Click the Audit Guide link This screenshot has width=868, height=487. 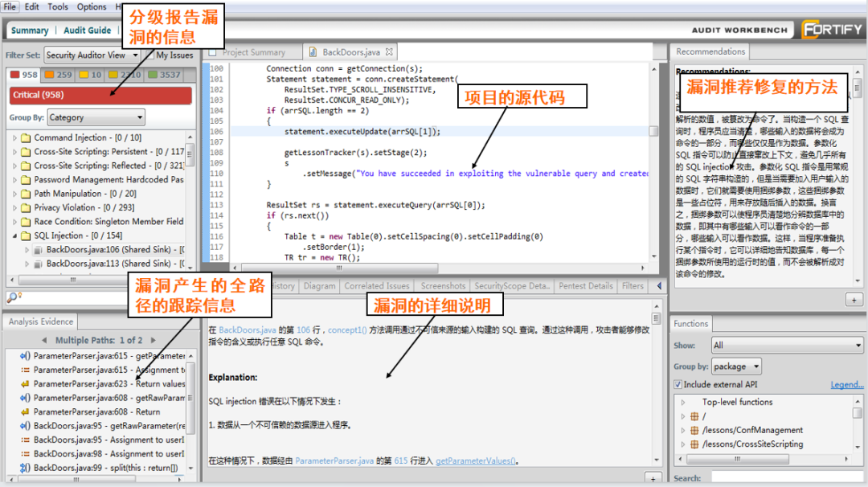87,31
